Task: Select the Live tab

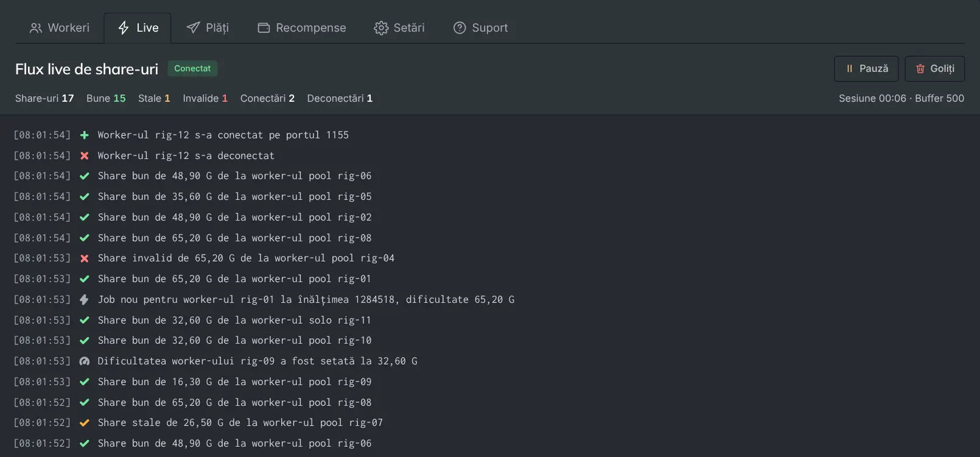Action: [138, 28]
